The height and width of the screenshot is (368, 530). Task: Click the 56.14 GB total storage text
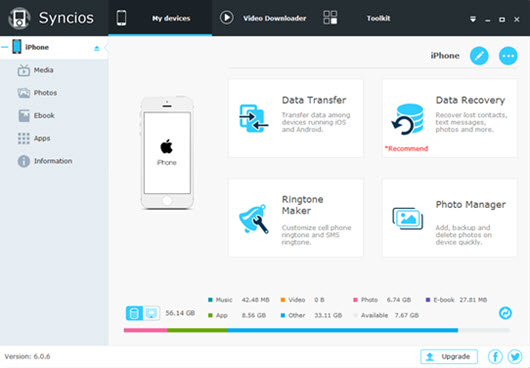(x=180, y=313)
